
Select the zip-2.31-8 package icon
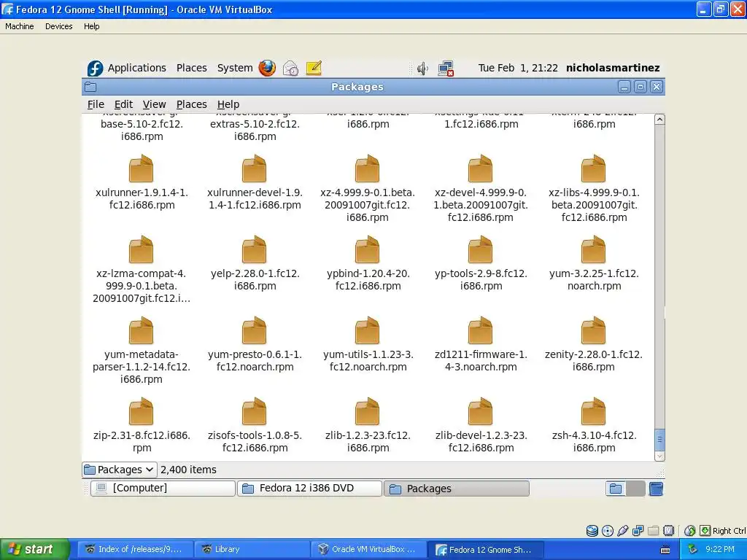(142, 411)
